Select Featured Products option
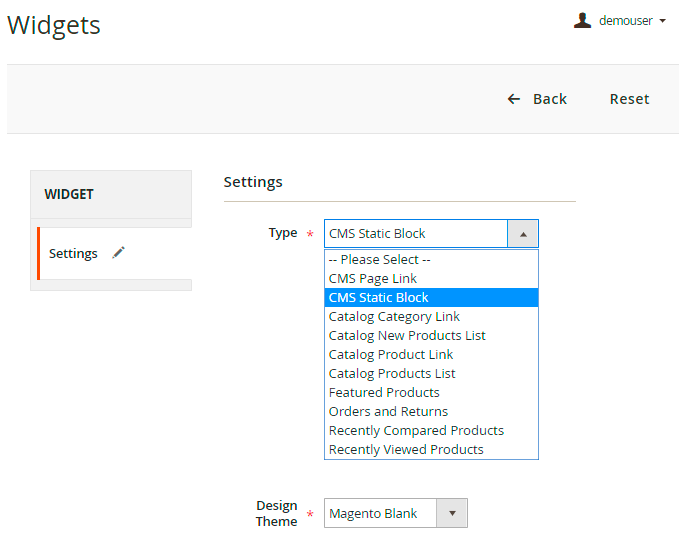 coord(431,393)
